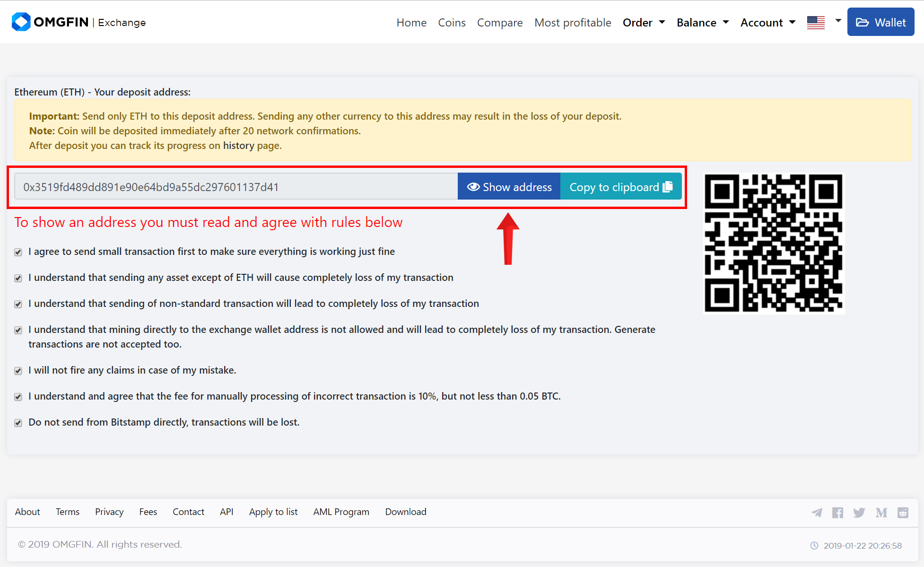
Task: Open the AML Program footer link
Action: [x=341, y=512]
